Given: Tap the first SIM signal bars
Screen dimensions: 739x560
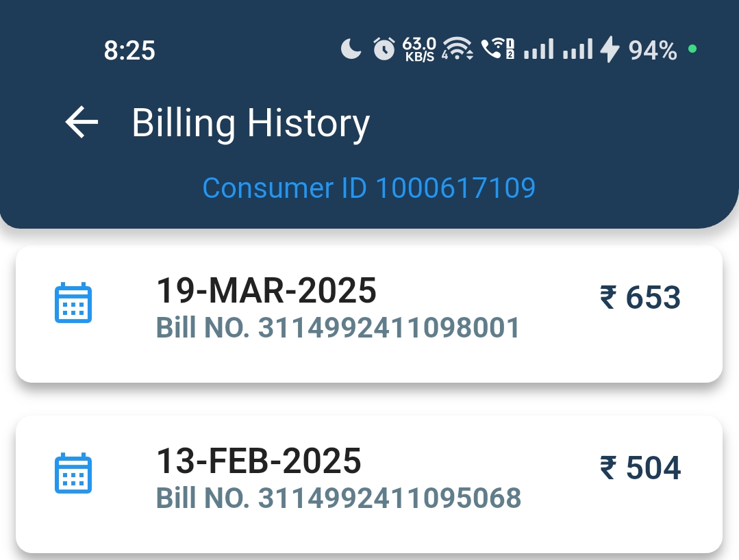Looking at the screenshot, I should tap(539, 49).
